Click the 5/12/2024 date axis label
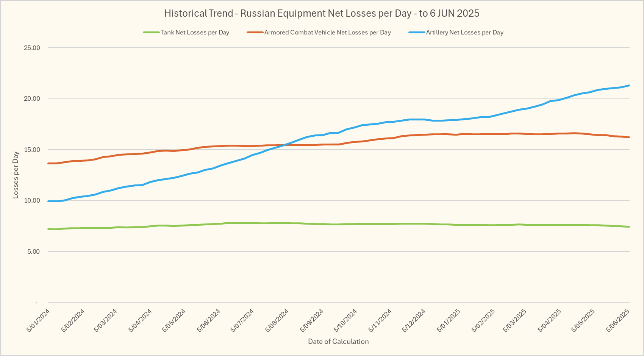Image resolution: width=644 pixels, height=356 pixels. click(x=414, y=321)
